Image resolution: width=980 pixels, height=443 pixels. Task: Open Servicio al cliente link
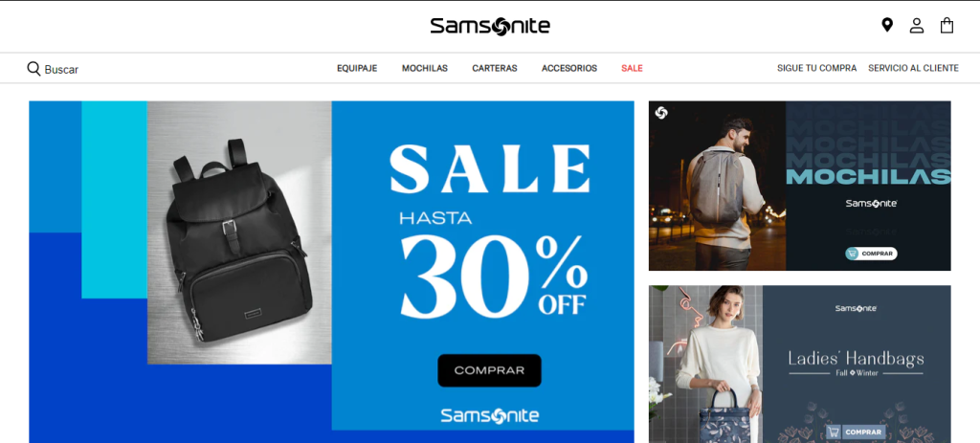click(x=913, y=68)
